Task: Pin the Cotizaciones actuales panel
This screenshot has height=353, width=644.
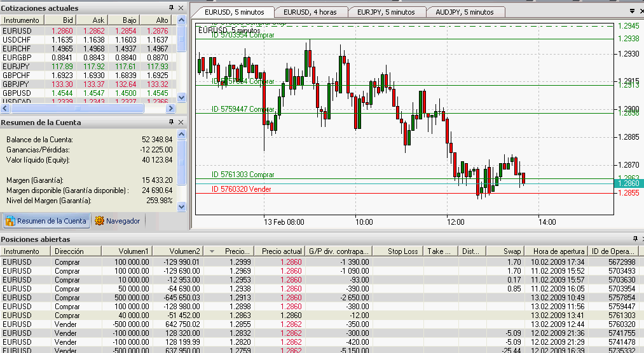Action: [171, 8]
